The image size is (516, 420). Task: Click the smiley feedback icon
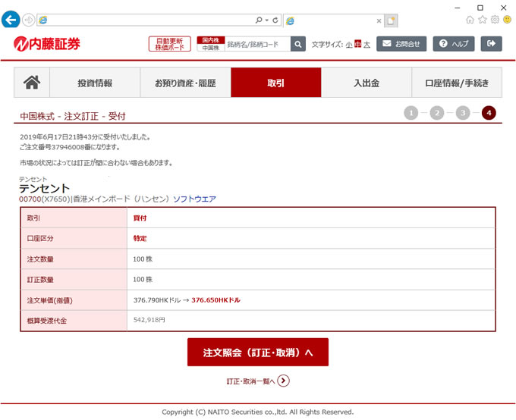508,20
